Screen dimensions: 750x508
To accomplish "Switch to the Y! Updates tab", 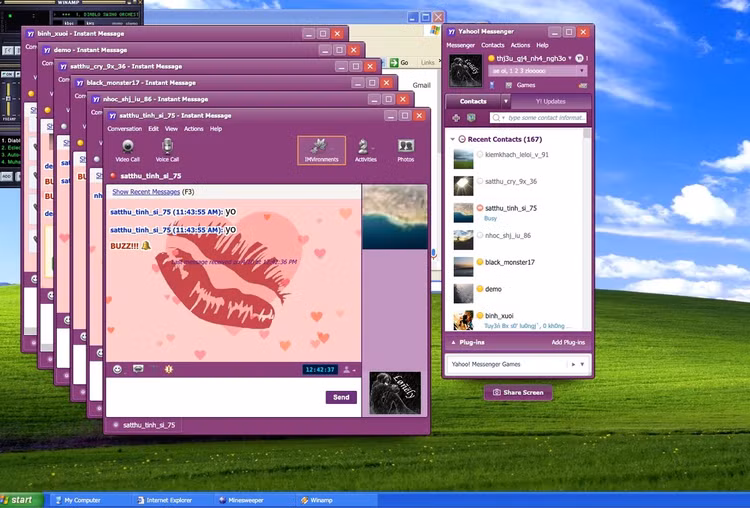I will (551, 101).
